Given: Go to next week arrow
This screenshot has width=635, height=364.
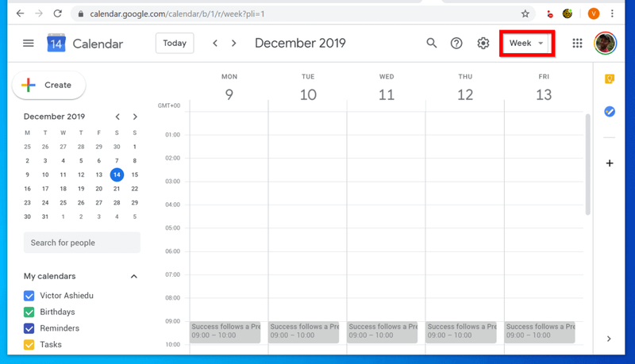Looking at the screenshot, I should pyautogui.click(x=233, y=43).
